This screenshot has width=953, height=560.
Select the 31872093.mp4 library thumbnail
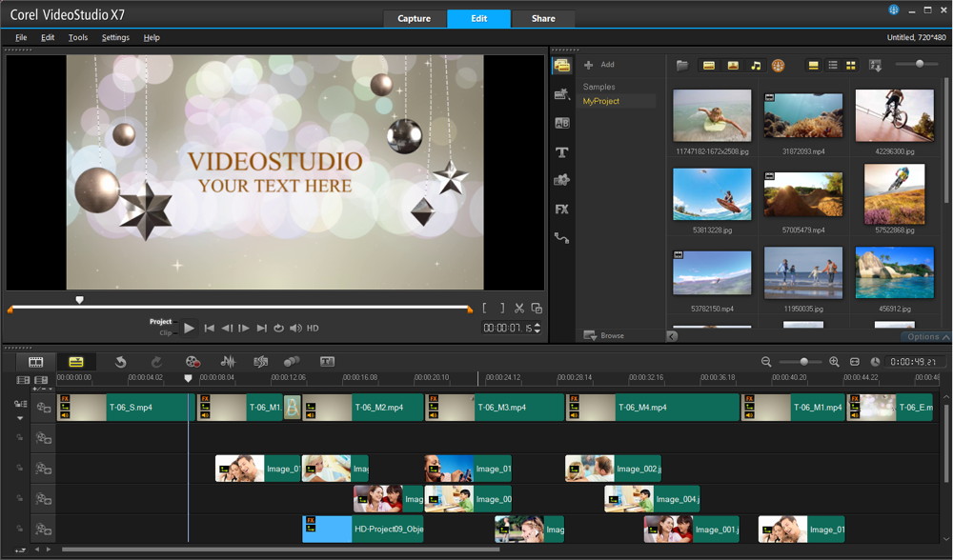pos(802,115)
